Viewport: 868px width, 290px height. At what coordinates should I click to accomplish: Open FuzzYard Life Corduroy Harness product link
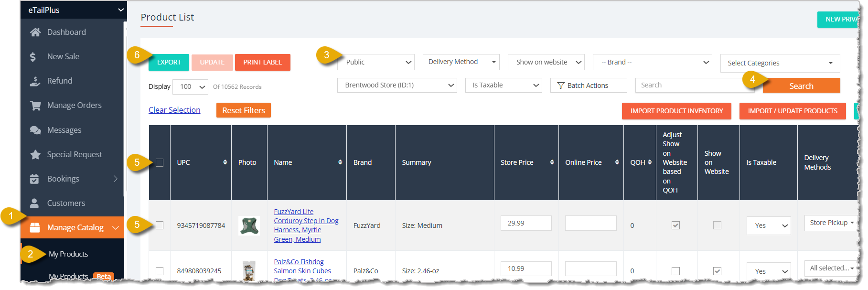306,226
